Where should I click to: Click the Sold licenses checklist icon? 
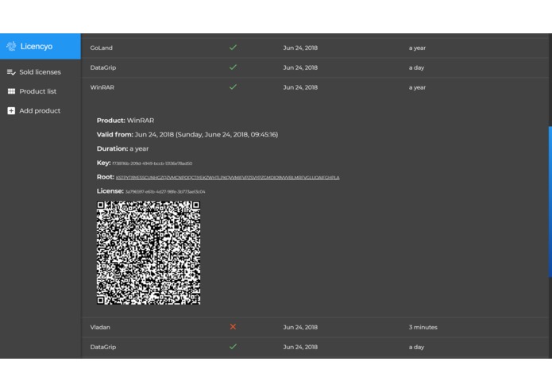(x=11, y=72)
